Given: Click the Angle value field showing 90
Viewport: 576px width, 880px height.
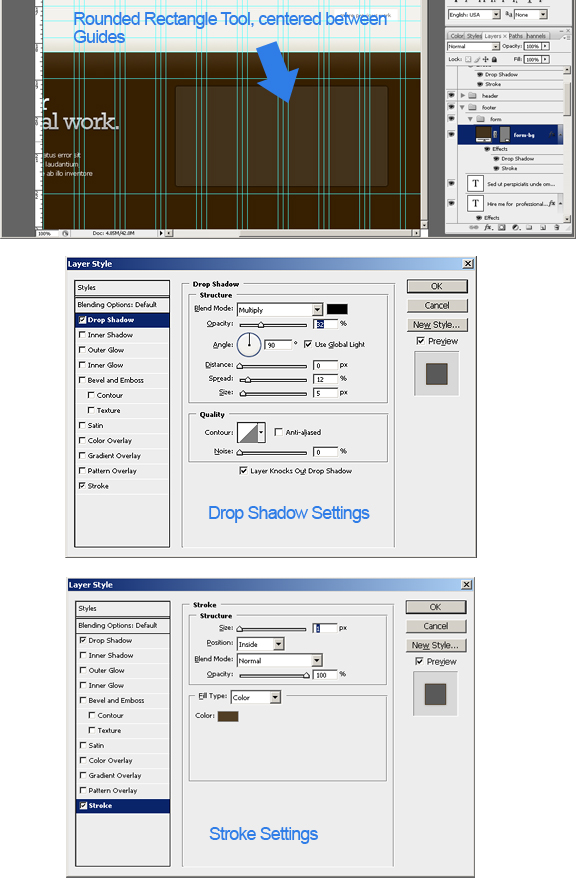Looking at the screenshot, I should [x=278, y=345].
